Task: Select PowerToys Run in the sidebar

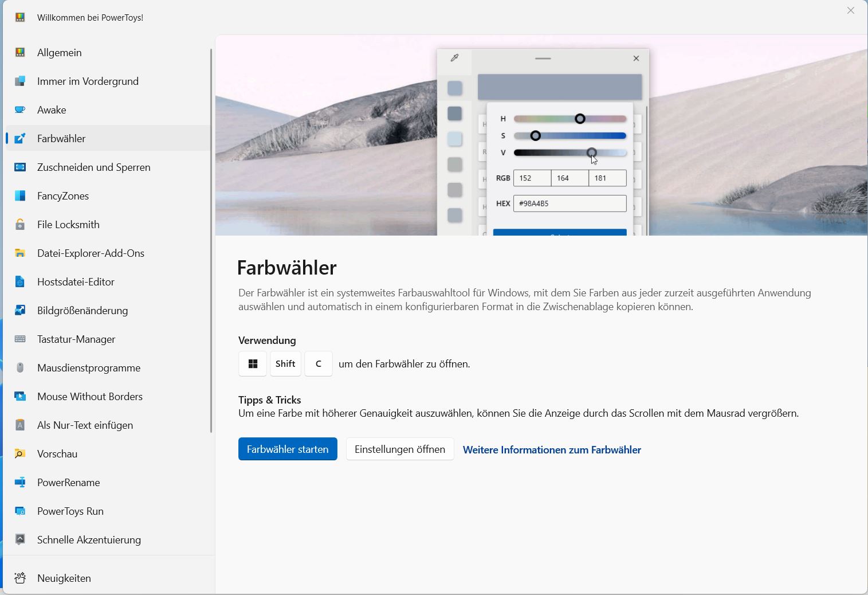Action: pyautogui.click(x=109, y=511)
